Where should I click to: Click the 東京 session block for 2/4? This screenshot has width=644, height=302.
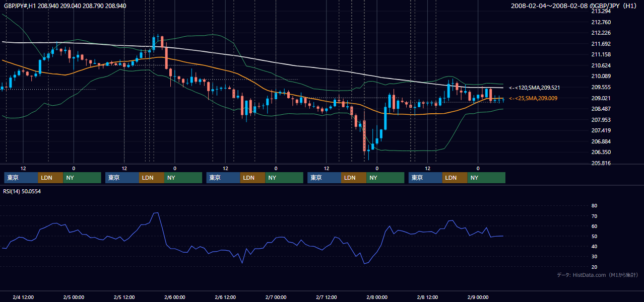pos(21,178)
